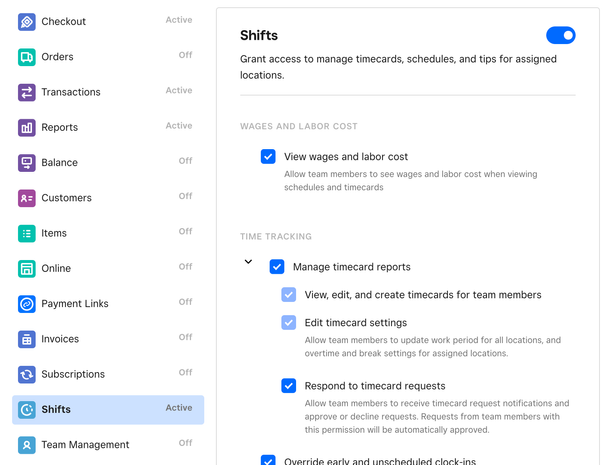
Task: Uncheck Respond to timecard requests
Action: pos(289,386)
